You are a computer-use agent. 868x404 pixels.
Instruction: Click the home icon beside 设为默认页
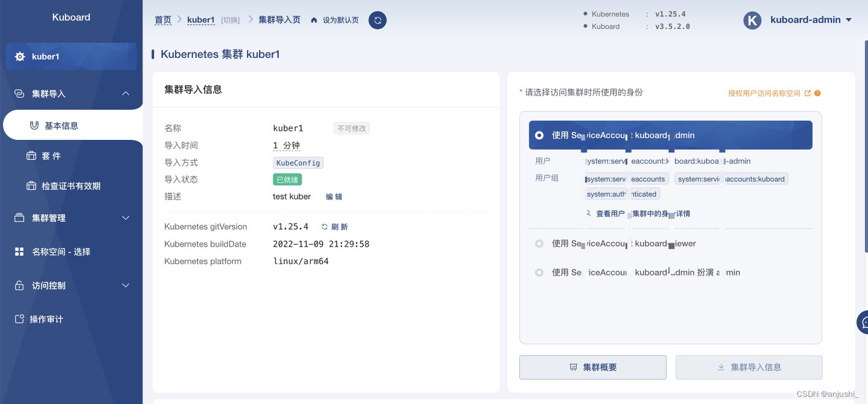click(314, 20)
